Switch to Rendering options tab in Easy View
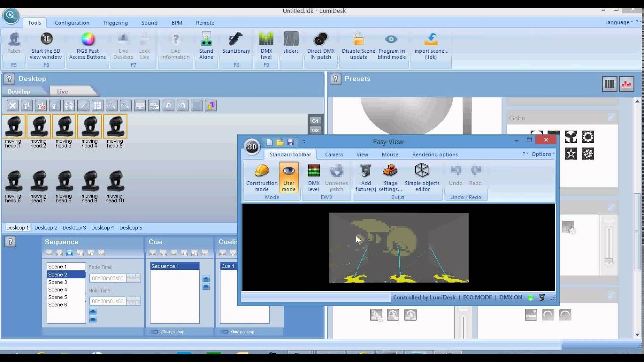 click(435, 154)
